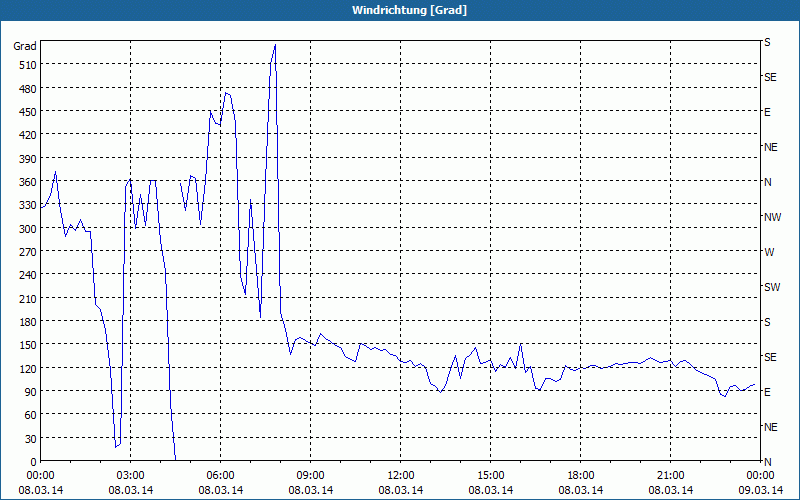Select the 15:00 time label
This screenshot has height=500, width=800.
click(490, 476)
